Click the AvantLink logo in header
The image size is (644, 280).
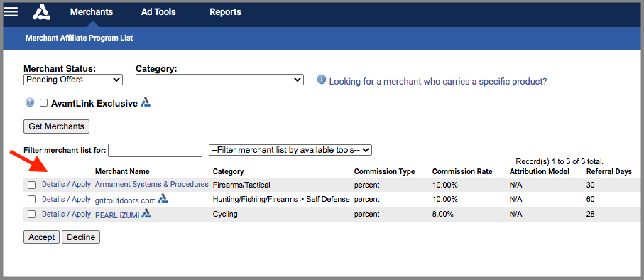click(41, 12)
